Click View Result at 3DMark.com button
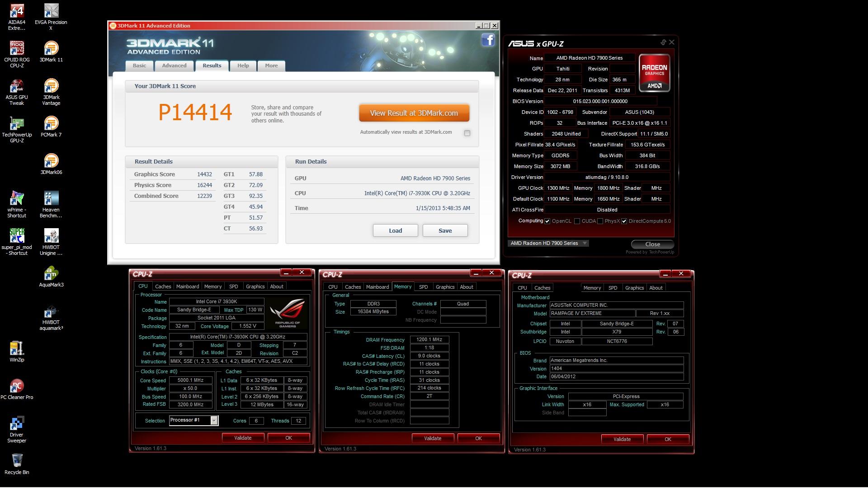Viewport: 868px width, 488px height. pyautogui.click(x=414, y=113)
